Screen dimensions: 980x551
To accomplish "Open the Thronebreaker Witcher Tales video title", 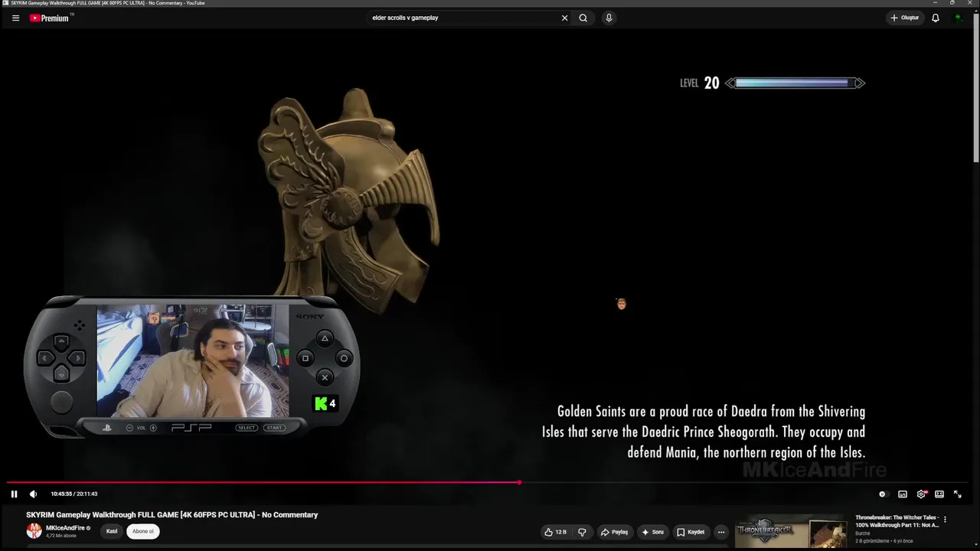I will click(897, 521).
